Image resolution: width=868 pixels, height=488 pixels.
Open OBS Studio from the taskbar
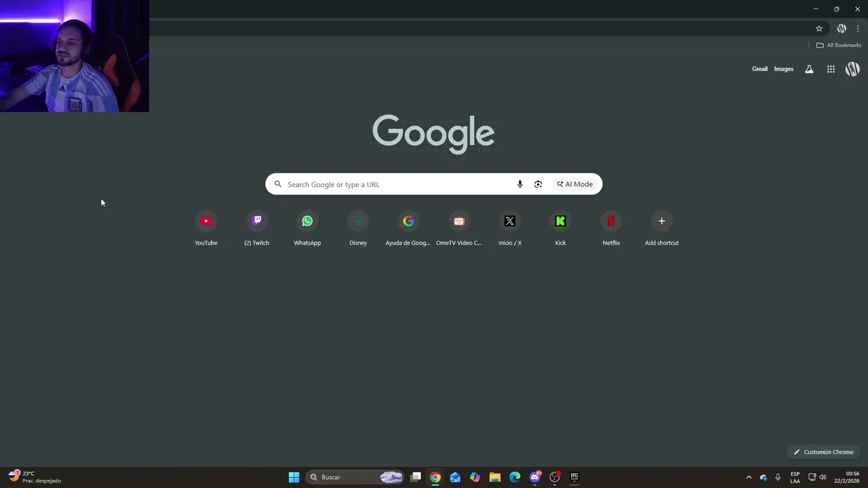555,477
